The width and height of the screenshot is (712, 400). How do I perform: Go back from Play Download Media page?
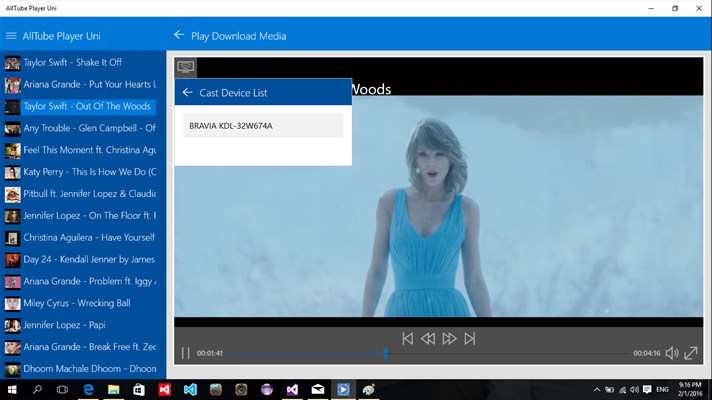179,35
